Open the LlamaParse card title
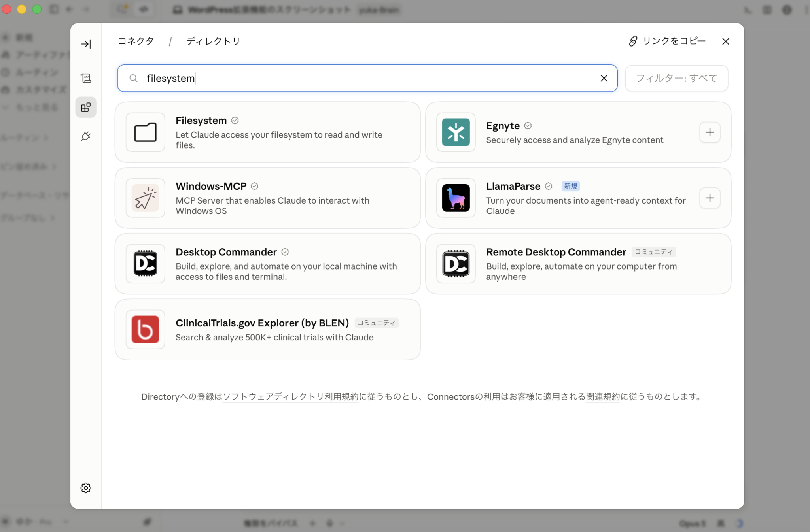 [513, 186]
